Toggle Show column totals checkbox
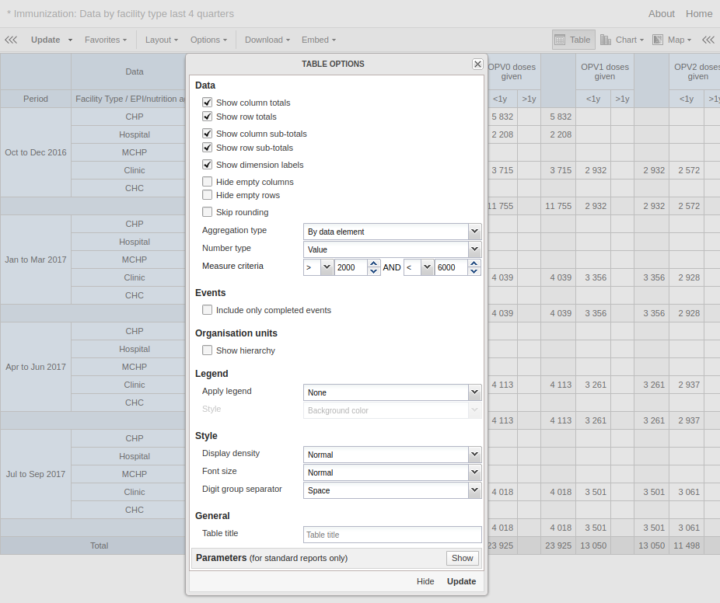The image size is (720, 603). coord(207,102)
